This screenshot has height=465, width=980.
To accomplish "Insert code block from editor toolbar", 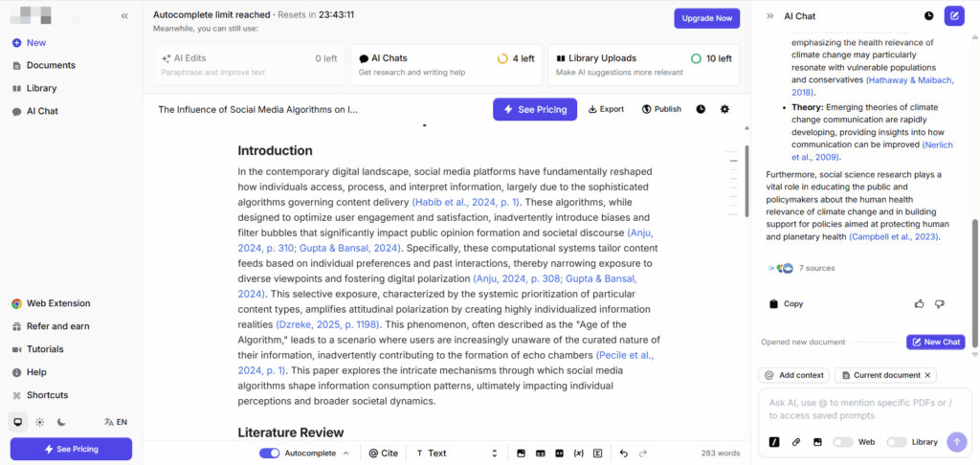I will point(559,454).
